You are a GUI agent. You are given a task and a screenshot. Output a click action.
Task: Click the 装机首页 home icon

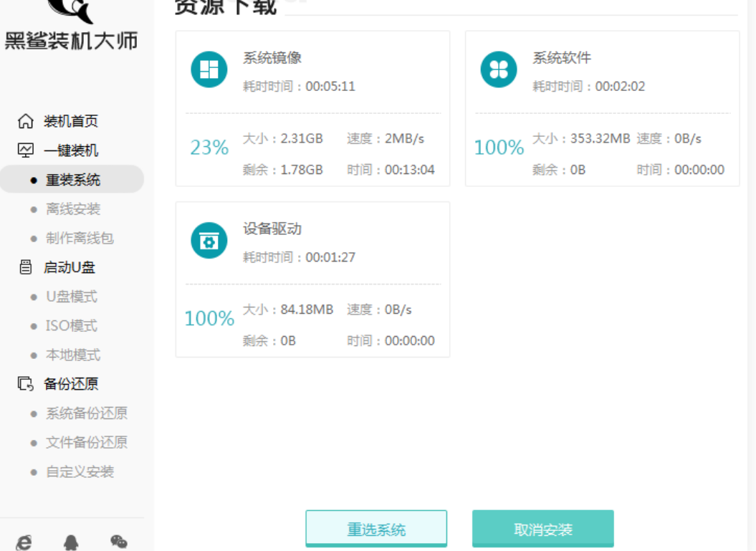coord(25,121)
